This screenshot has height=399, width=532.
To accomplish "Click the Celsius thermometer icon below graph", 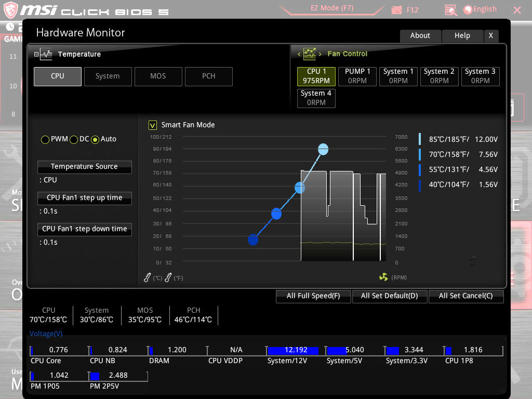I will click(x=147, y=277).
